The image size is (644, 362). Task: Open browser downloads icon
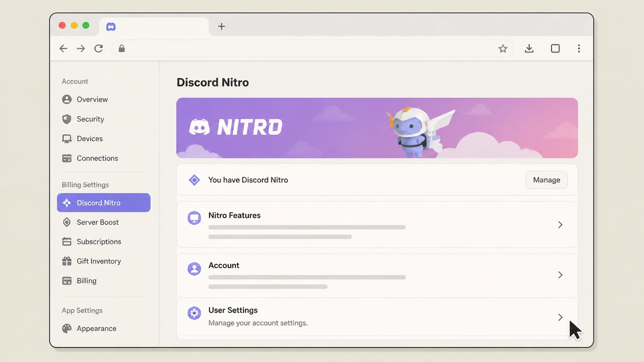click(x=529, y=49)
